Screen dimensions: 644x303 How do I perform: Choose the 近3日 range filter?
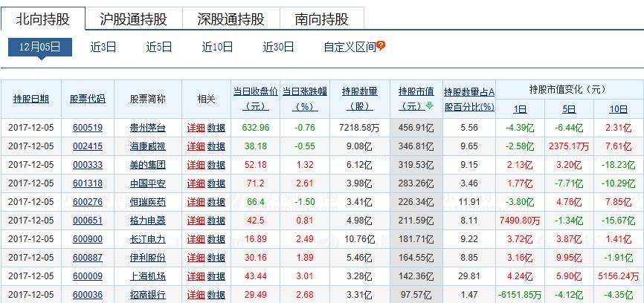coord(103,47)
